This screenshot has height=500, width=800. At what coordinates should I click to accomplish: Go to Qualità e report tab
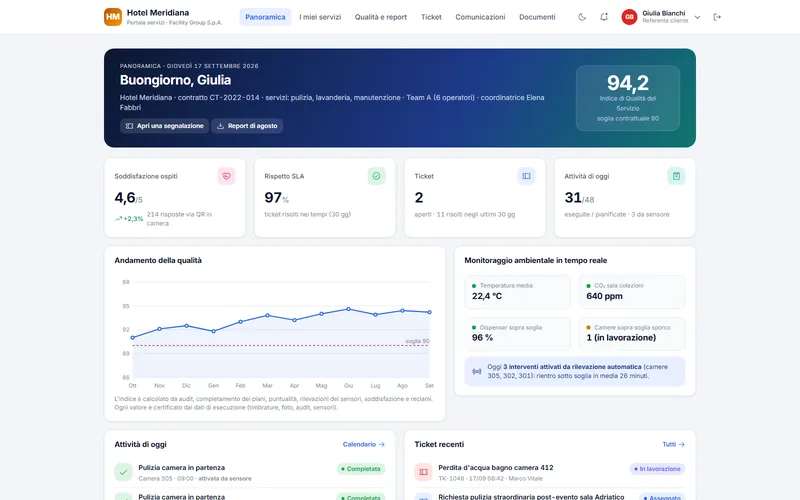[381, 17]
